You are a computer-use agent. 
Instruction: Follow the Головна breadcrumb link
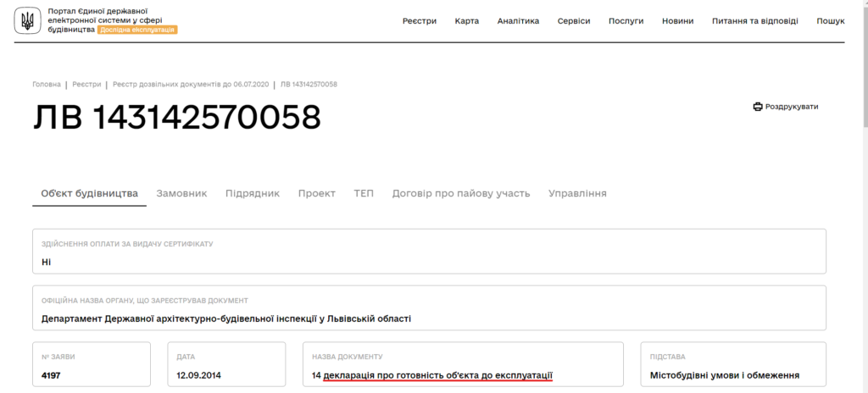point(47,85)
